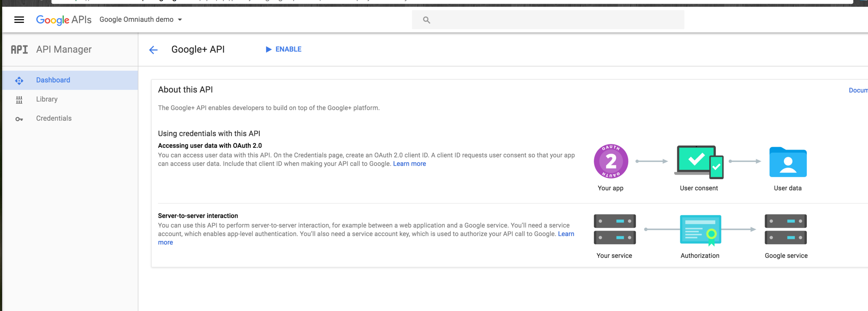Click the Dashboard icon in sidebar

pos(19,81)
